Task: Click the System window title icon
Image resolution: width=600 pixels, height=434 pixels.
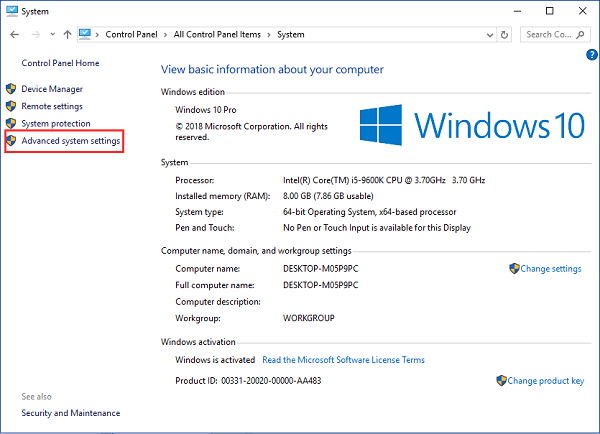Action: tap(12, 11)
